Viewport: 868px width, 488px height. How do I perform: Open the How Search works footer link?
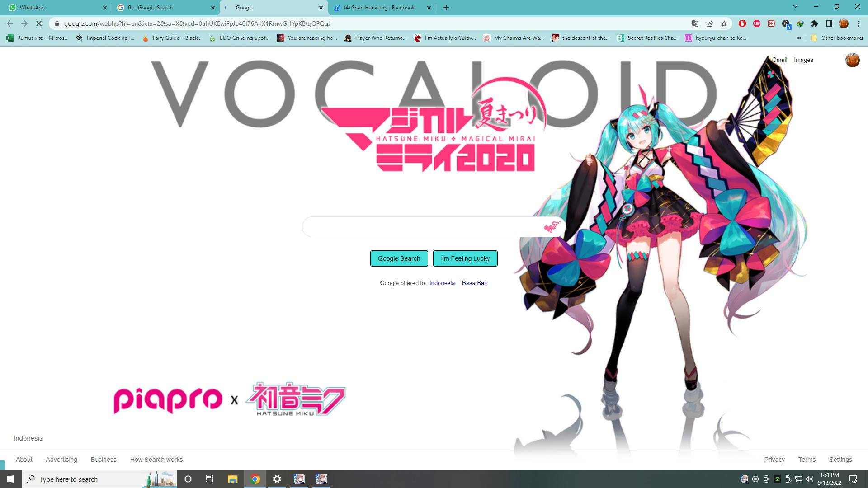(156, 460)
